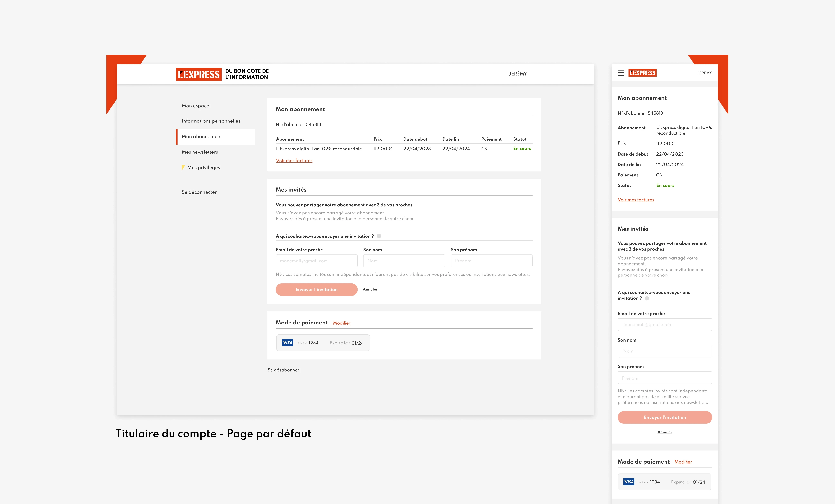The image size is (835, 504).
Task: Select Mes newsletters in sidebar
Action: (x=200, y=152)
